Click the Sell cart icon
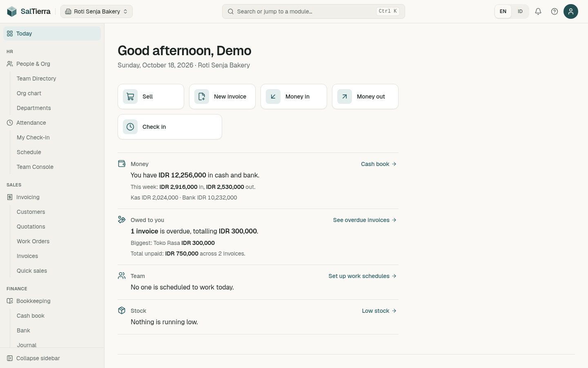This screenshot has width=588, height=368. coord(130,96)
